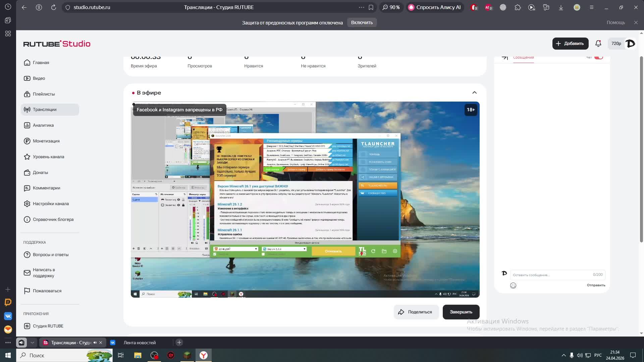Viewport: 644px width, 362px height.
Task: Click Включить for malware protection
Action: (362, 22)
